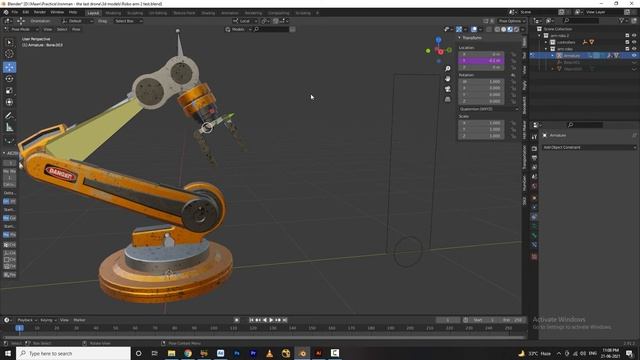640x360 pixels.
Task: Switch to the Animation workspace tab
Action: (x=230, y=13)
